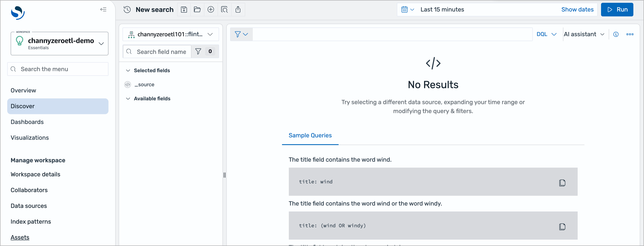Click the new search plus icon
Image resolution: width=644 pixels, height=246 pixels.
click(x=211, y=10)
